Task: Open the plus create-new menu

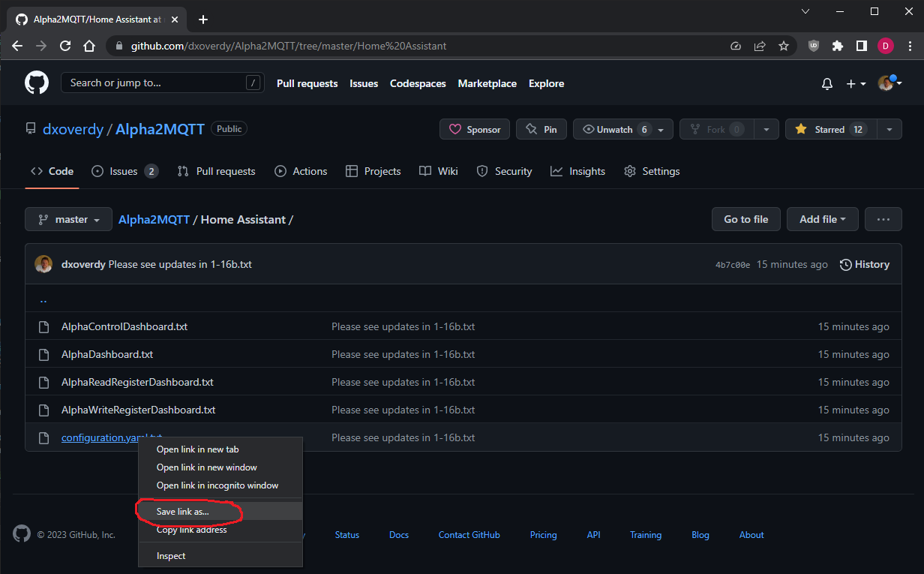Action: click(x=856, y=84)
